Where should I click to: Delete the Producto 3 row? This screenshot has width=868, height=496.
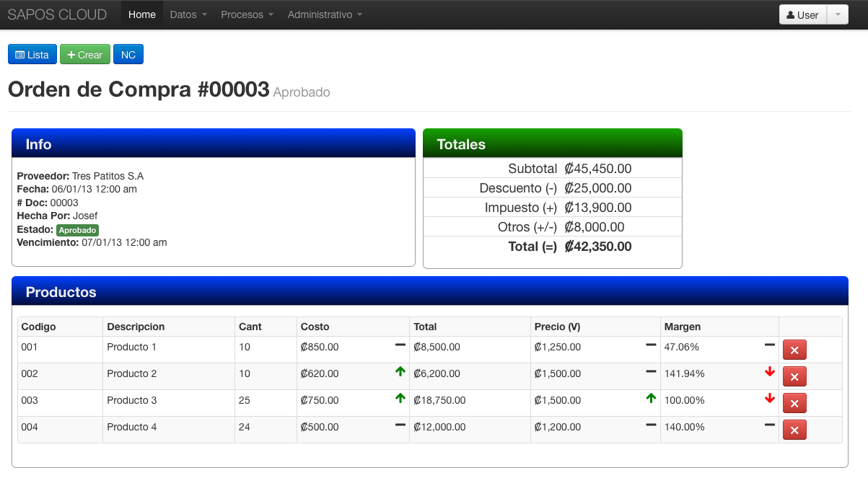click(794, 403)
